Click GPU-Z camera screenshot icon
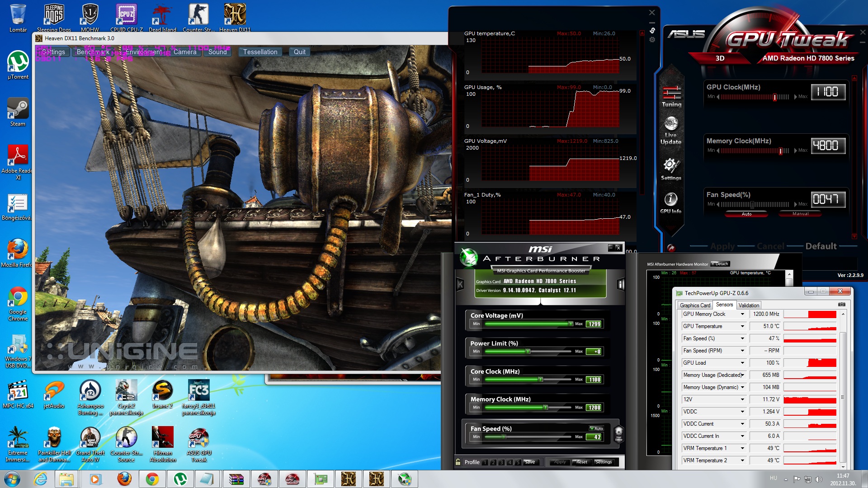 [841, 305]
